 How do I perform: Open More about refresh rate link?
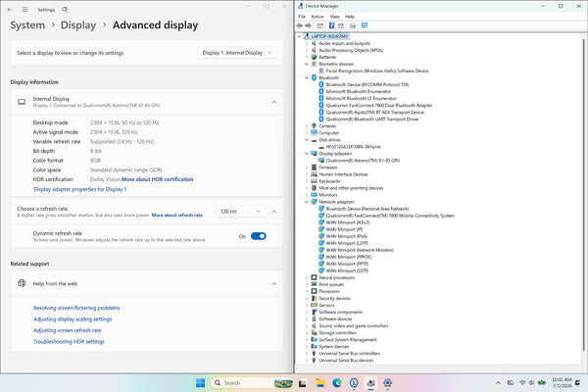(x=177, y=215)
